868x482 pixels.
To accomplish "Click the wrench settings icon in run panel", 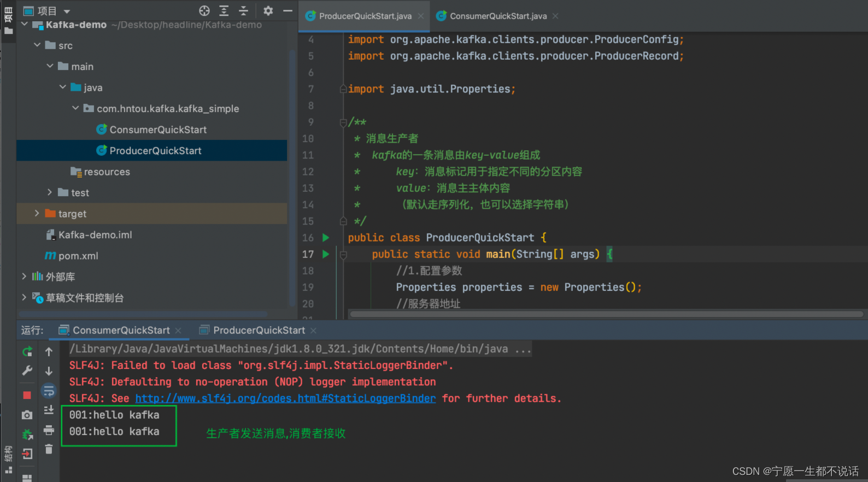I will click(27, 371).
